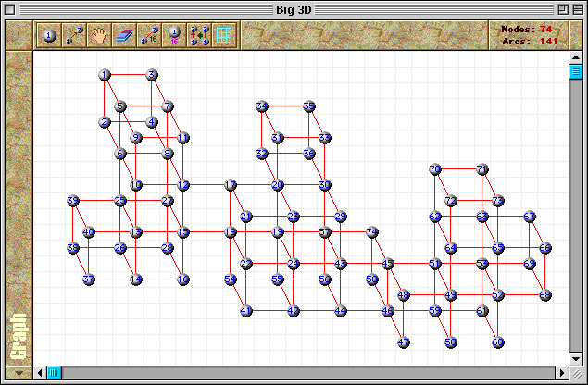Select the add node tool
Viewport: 588px width, 385px height.
tap(49, 36)
